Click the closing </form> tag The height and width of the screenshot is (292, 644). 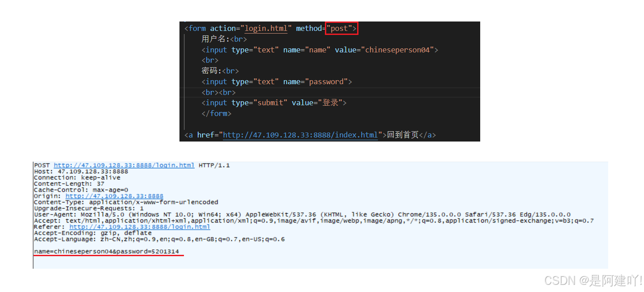click(216, 113)
